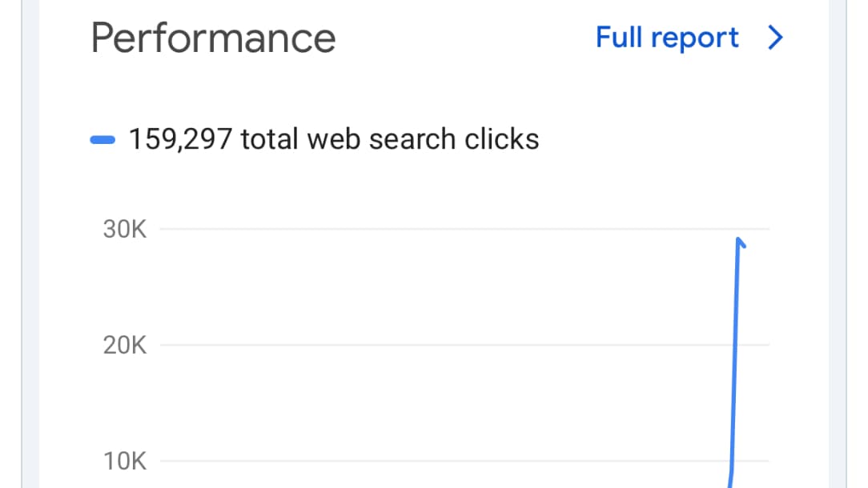Click the 10K horizontal gridline mid-chart

[448, 462]
